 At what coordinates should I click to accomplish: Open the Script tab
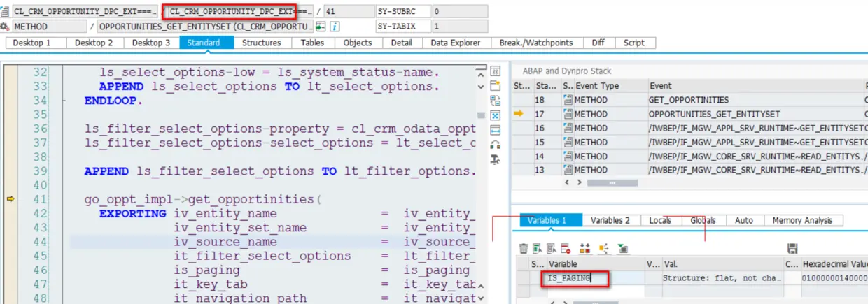(x=634, y=43)
